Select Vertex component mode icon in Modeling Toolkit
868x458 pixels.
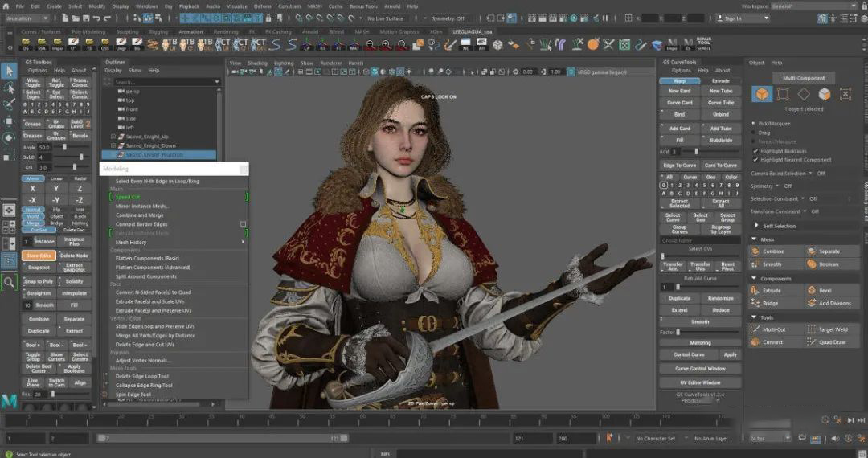[783, 94]
